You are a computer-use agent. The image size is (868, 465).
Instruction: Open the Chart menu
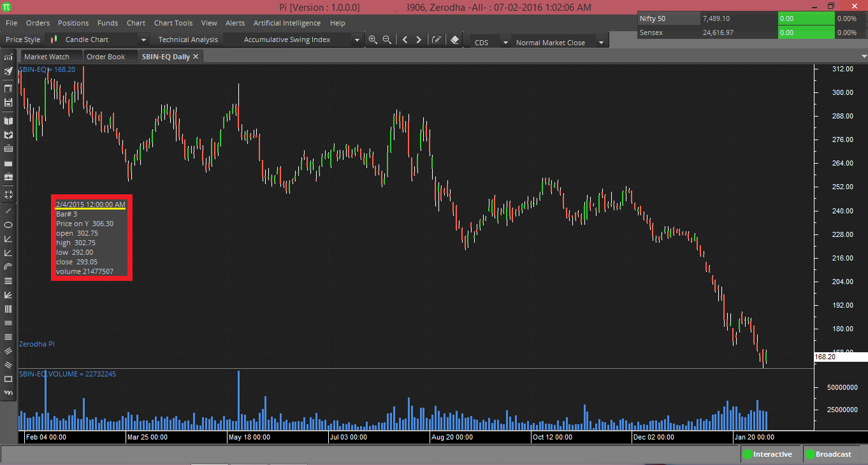click(136, 23)
